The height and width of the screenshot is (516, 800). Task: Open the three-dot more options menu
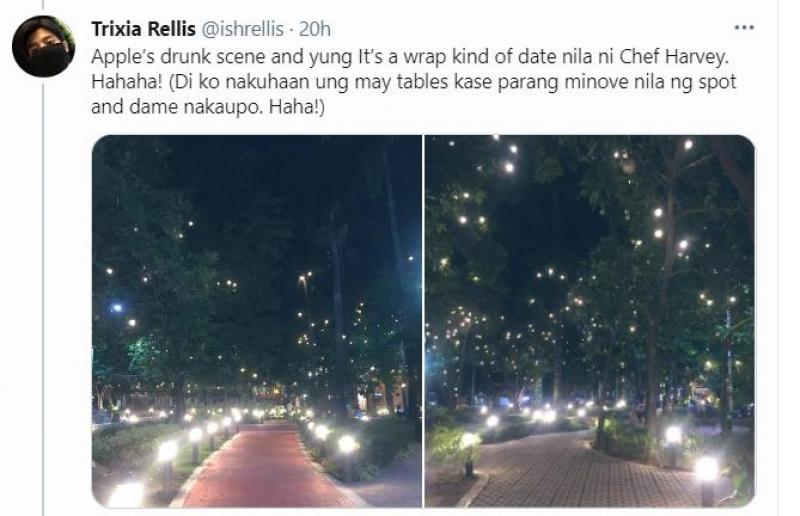pos(744,28)
